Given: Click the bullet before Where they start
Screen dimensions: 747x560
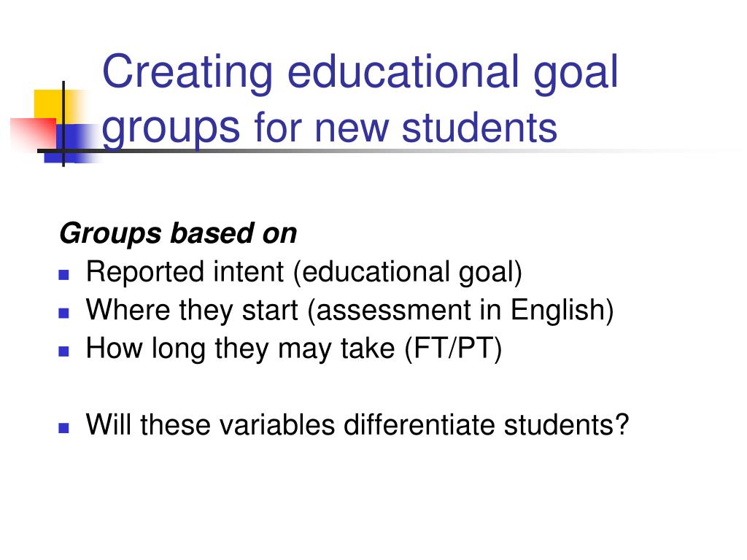Looking at the screenshot, I should point(64,313).
